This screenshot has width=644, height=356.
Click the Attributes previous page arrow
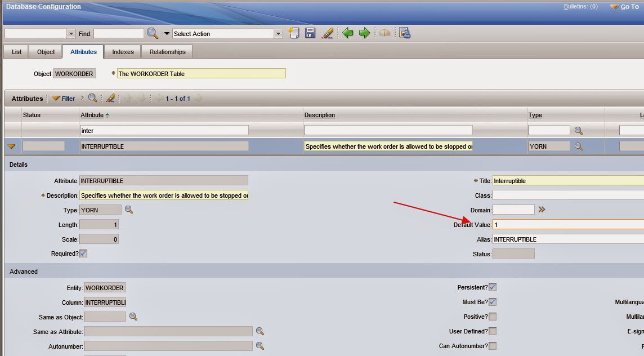click(159, 98)
